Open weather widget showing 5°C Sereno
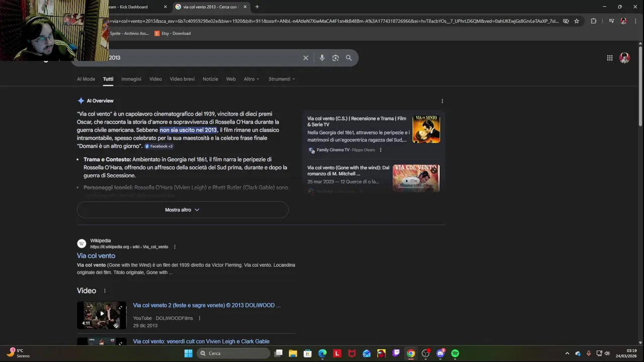The width and height of the screenshot is (644, 362). tap(19, 353)
